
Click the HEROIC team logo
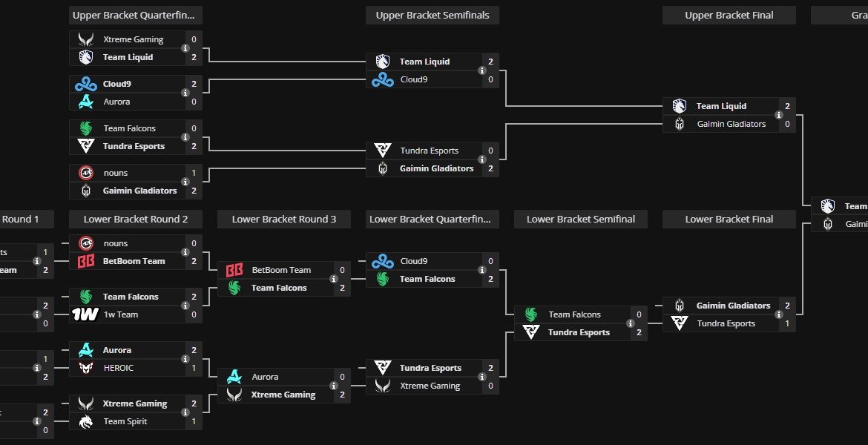click(x=86, y=368)
